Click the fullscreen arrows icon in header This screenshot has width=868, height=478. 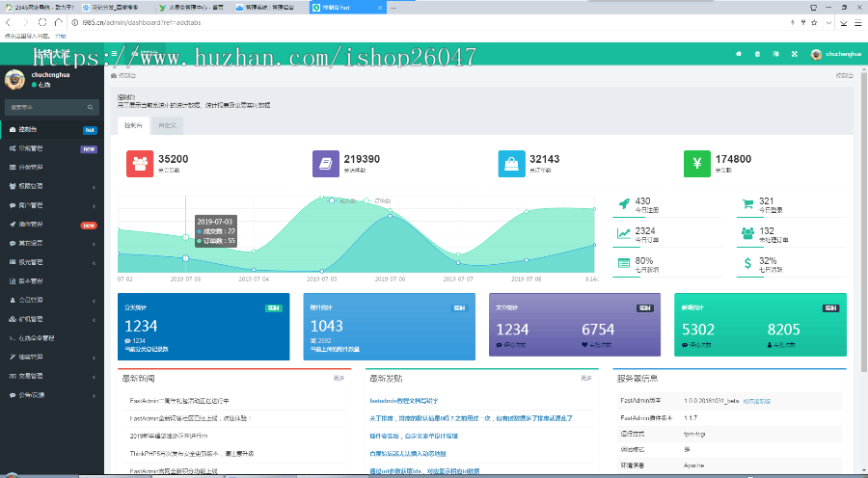pos(795,54)
